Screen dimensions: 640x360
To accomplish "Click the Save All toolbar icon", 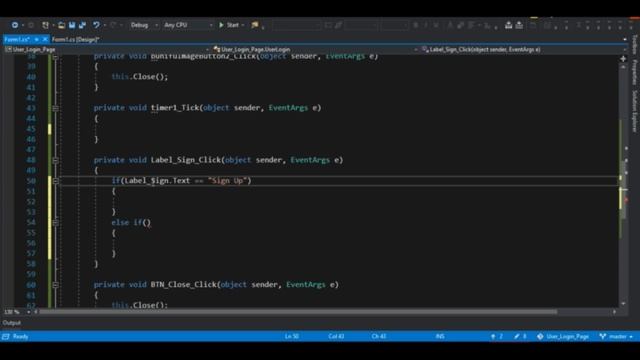I will [82, 25].
